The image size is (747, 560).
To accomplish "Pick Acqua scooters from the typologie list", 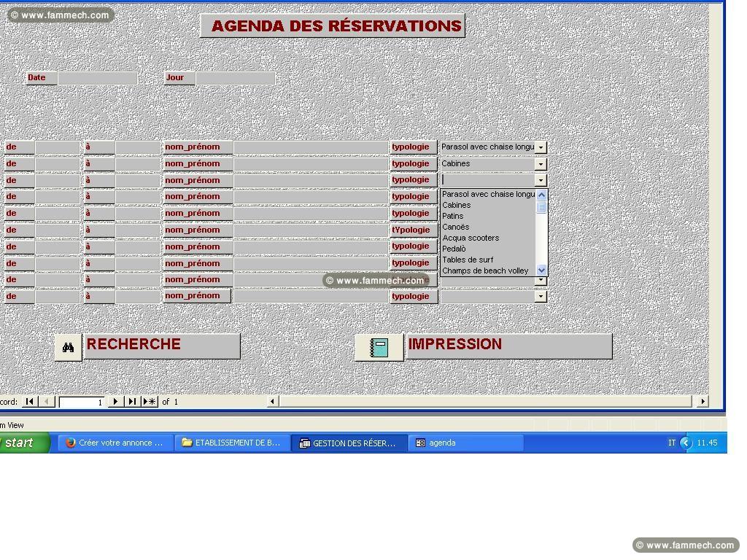I will (488, 238).
